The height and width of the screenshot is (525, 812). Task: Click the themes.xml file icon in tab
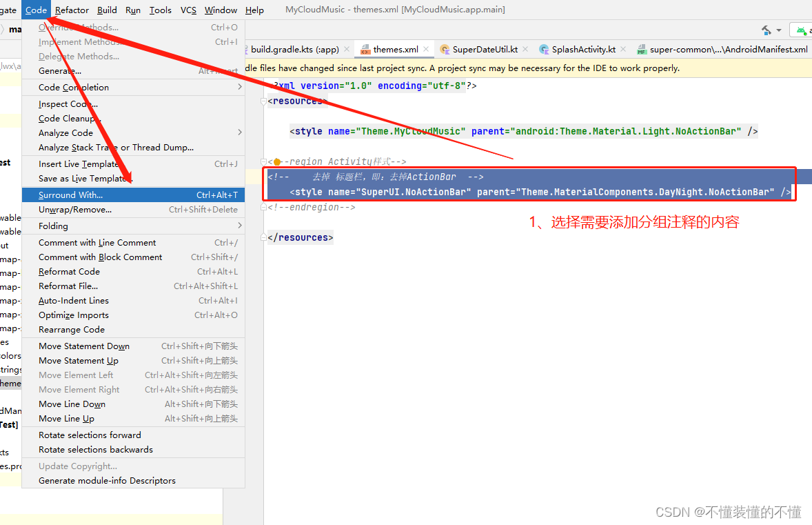pyautogui.click(x=365, y=50)
